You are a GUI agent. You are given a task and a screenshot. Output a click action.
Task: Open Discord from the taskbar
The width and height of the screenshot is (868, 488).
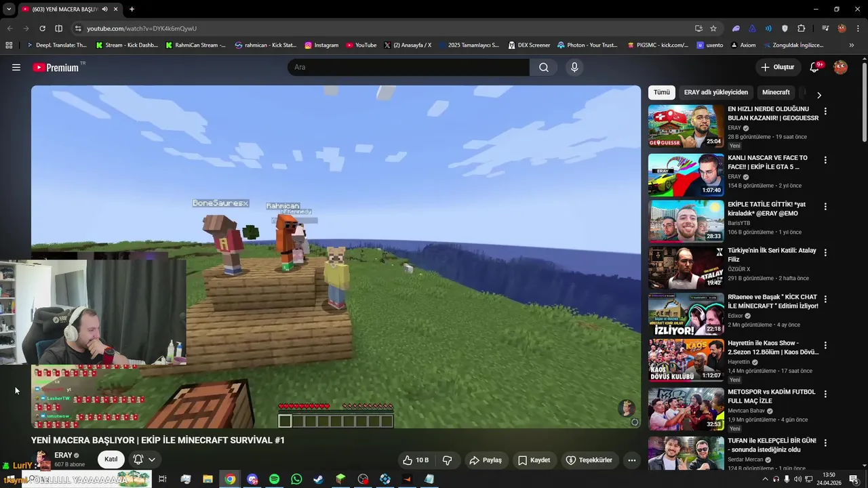point(252,479)
